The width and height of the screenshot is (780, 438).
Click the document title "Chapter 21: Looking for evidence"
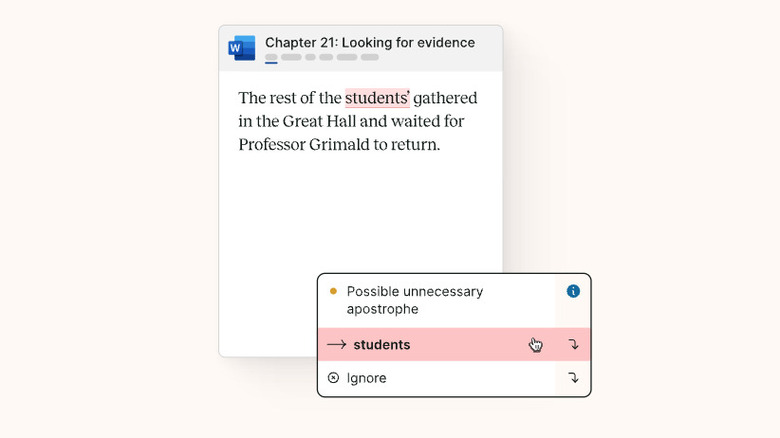pos(370,43)
